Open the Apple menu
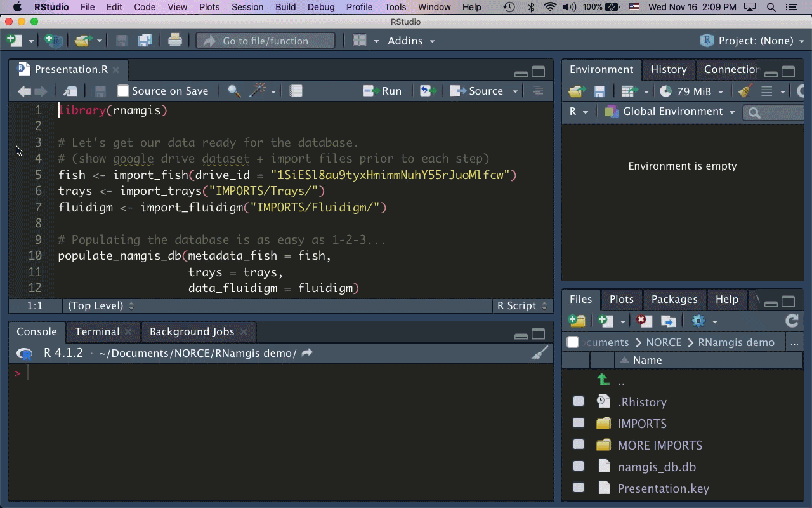Image resolution: width=812 pixels, height=508 pixels. 17,7
